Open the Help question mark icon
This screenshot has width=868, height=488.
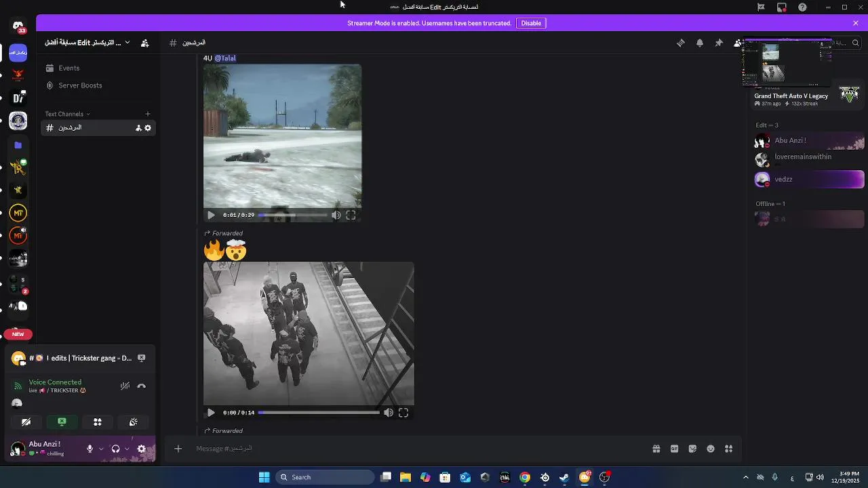click(803, 7)
